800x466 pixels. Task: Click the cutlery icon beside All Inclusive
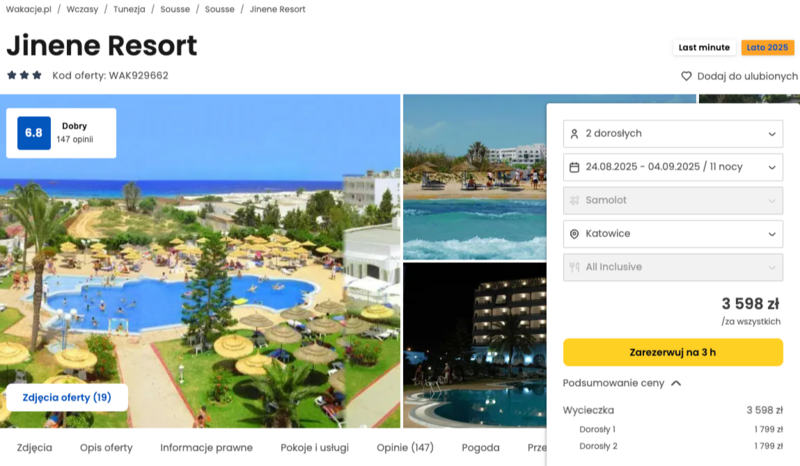click(x=574, y=267)
